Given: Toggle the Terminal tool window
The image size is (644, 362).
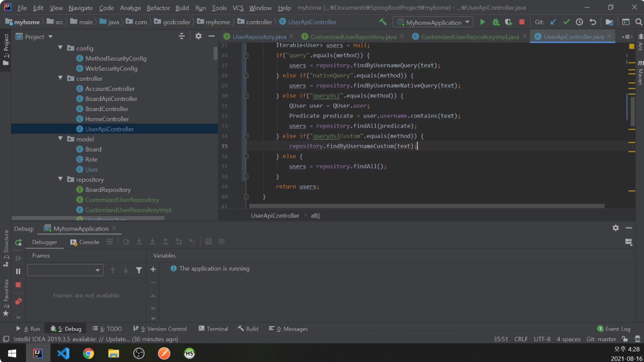Looking at the screenshot, I should point(213,329).
